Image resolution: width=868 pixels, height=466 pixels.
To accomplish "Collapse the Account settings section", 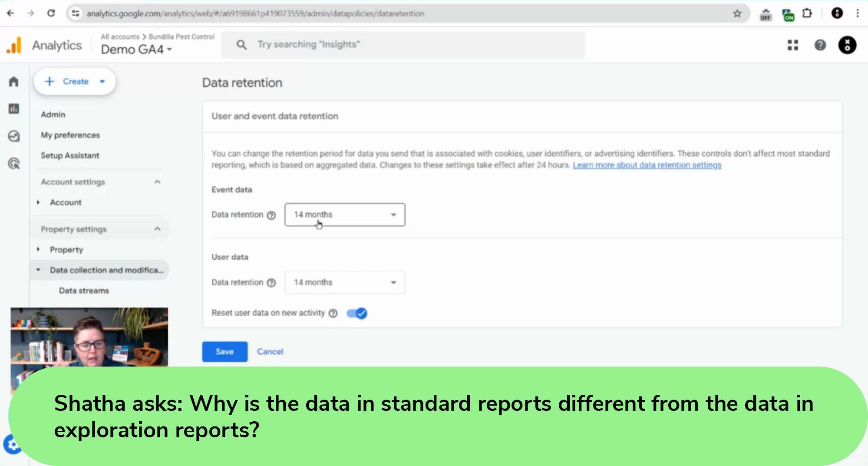I will [x=157, y=182].
